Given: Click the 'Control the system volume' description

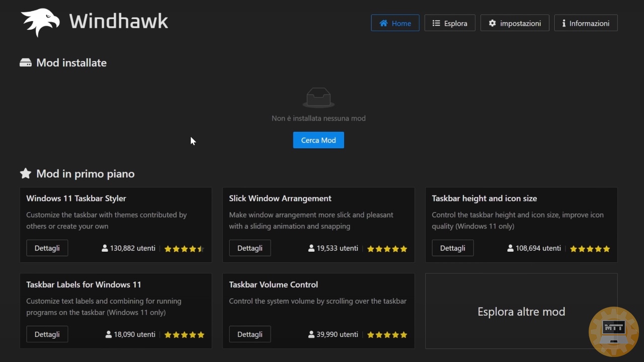Looking at the screenshot, I should 317,301.
